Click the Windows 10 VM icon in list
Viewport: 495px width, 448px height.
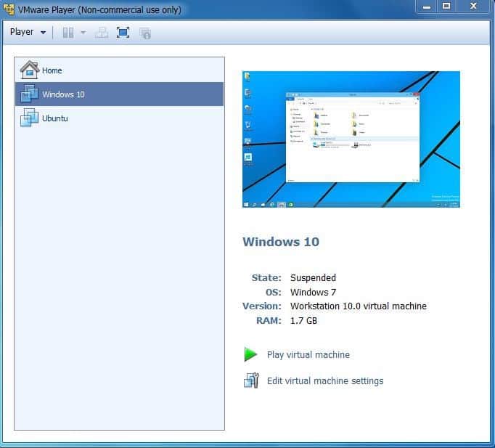pyautogui.click(x=29, y=94)
